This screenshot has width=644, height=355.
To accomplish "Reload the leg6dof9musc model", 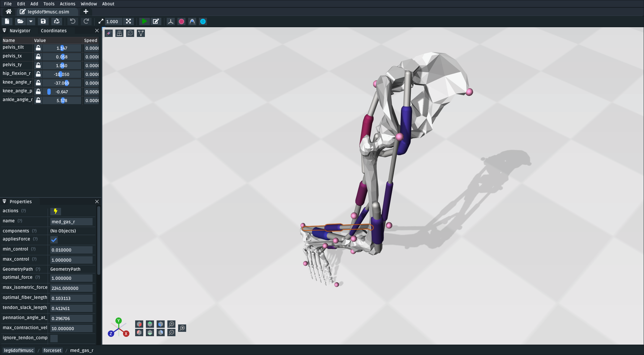I will (56, 21).
